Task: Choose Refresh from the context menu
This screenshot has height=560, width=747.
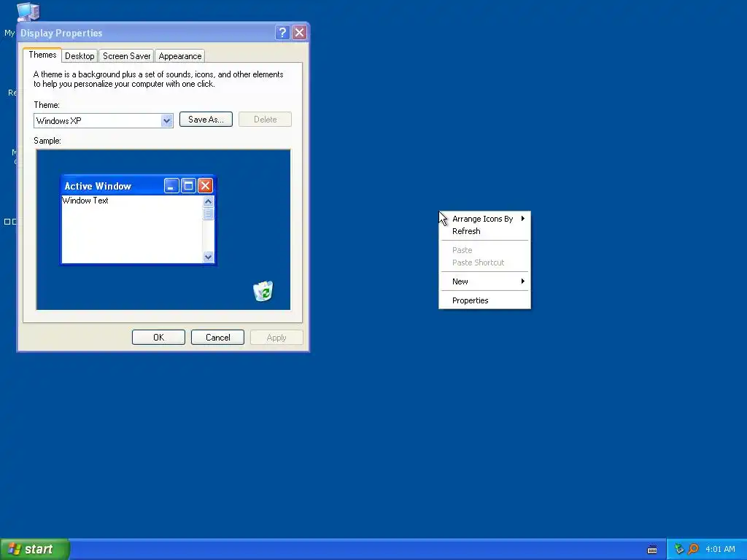Action: pos(484,231)
